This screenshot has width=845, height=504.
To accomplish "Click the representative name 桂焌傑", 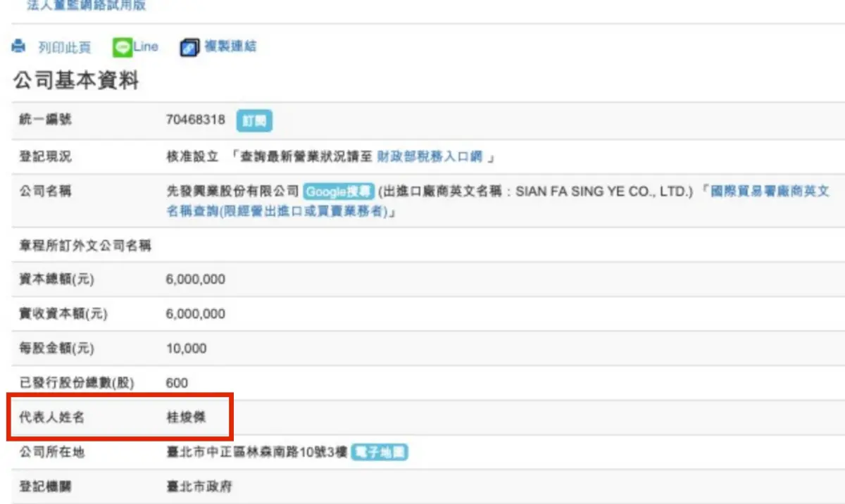I will pos(187,417).
